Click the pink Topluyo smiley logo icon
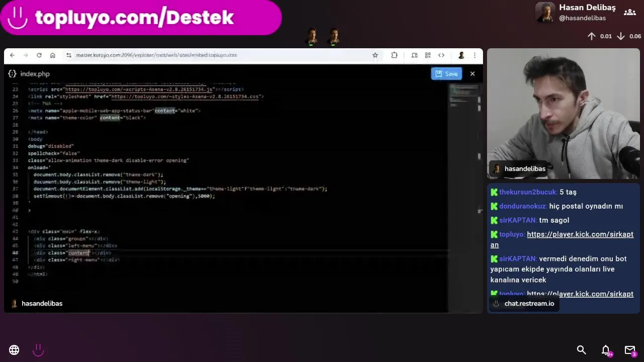This screenshot has height=362, width=644. (38, 350)
